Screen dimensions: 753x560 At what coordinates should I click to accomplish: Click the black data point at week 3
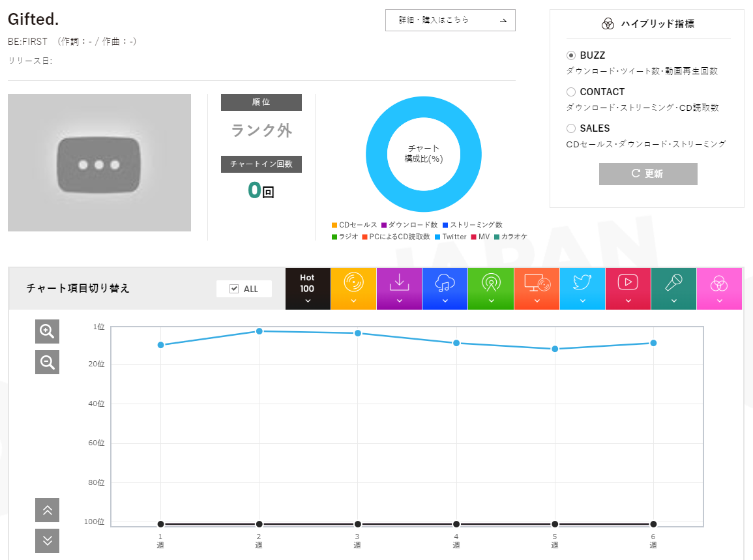(358, 524)
